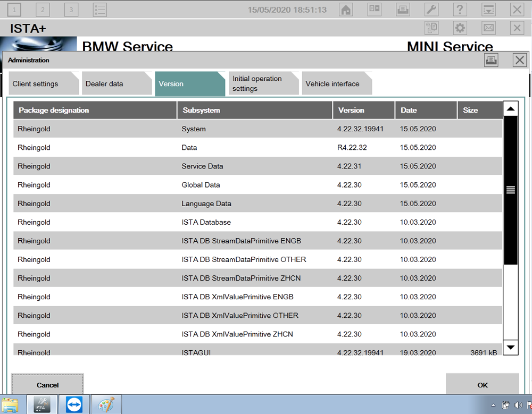This screenshot has width=532, height=414.
Task: Click the Package designation column header
Action: tap(95, 110)
